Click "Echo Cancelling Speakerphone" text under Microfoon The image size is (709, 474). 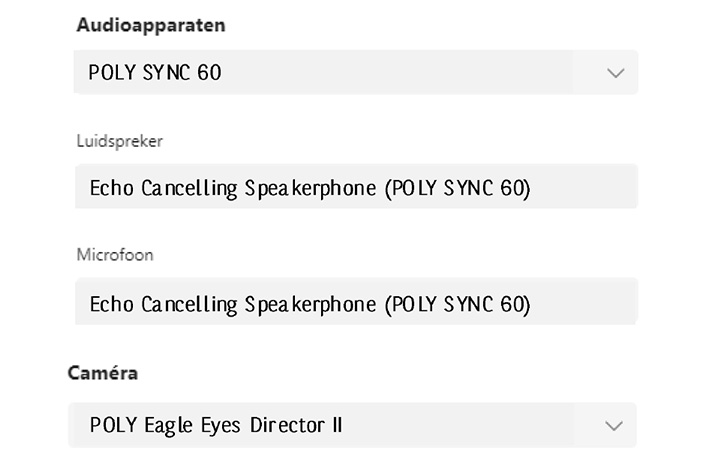pos(234,303)
